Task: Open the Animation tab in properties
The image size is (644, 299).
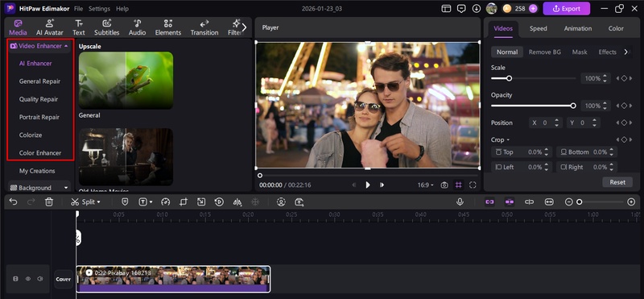Action: tap(577, 28)
